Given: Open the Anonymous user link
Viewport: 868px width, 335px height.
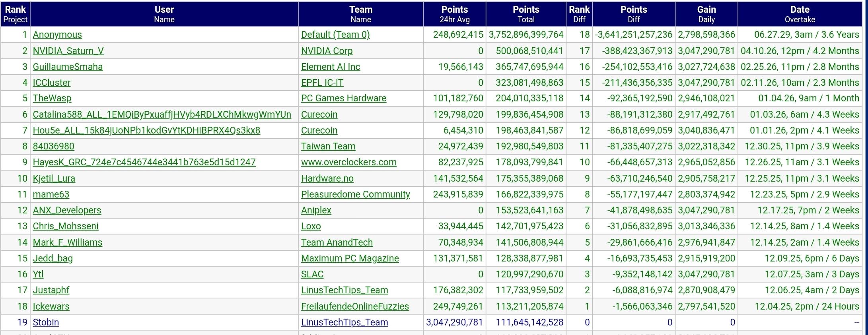Looking at the screenshot, I should coord(57,35).
